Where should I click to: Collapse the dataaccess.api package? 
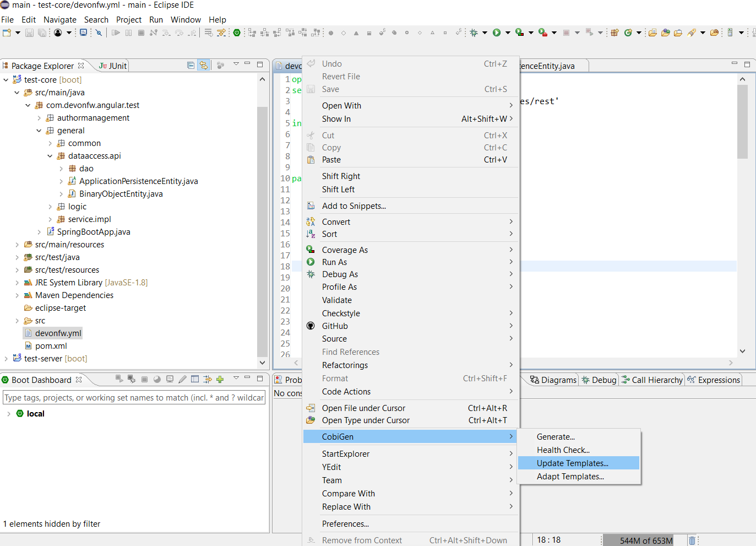pyautogui.click(x=50, y=156)
